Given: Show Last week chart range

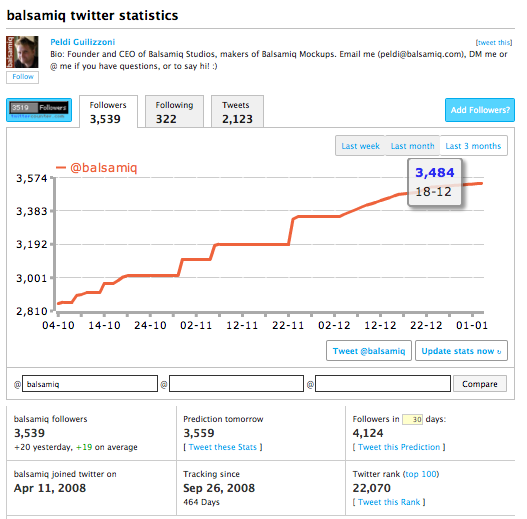Looking at the screenshot, I should 360,146.
